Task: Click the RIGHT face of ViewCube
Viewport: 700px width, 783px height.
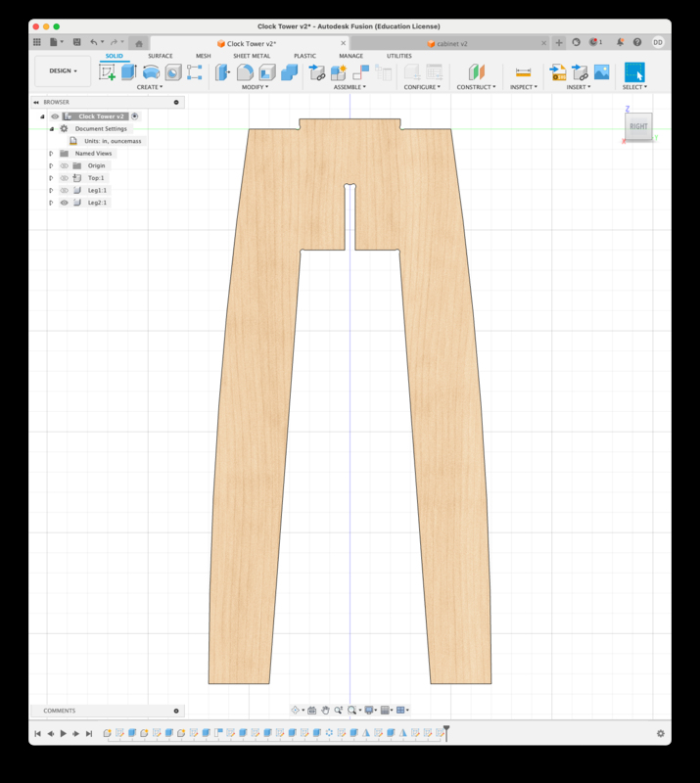Action: [x=638, y=126]
